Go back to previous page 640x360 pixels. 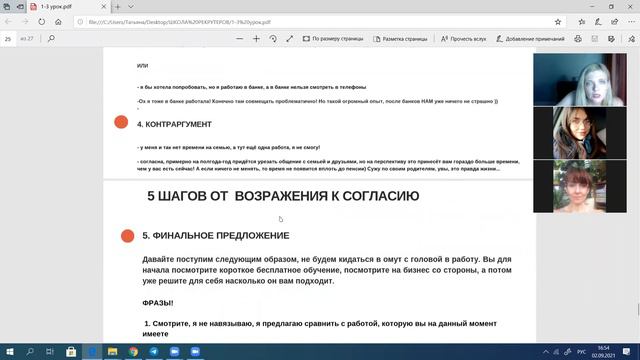9,22
